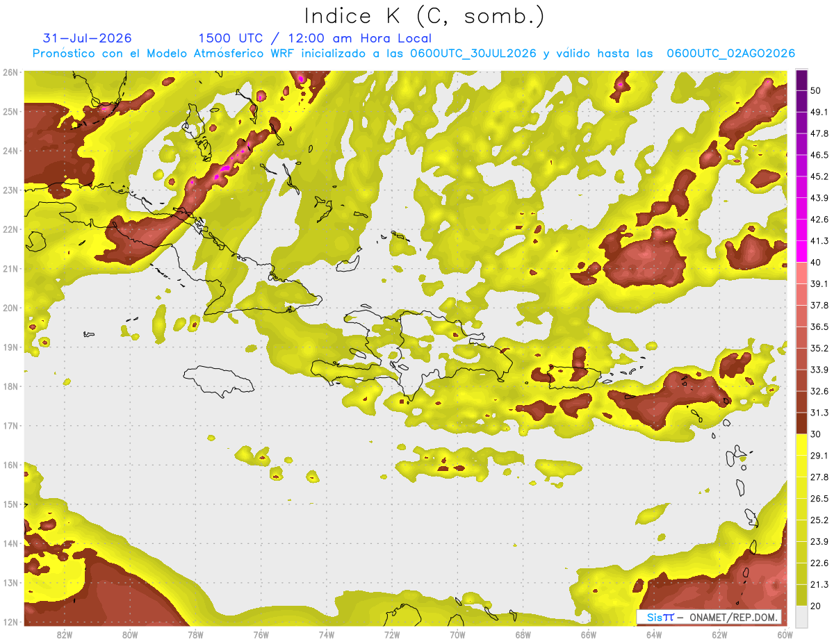Viewport: 834px width, 644px height.
Task: Click the latitude label "16N"
Action: (x=11, y=465)
